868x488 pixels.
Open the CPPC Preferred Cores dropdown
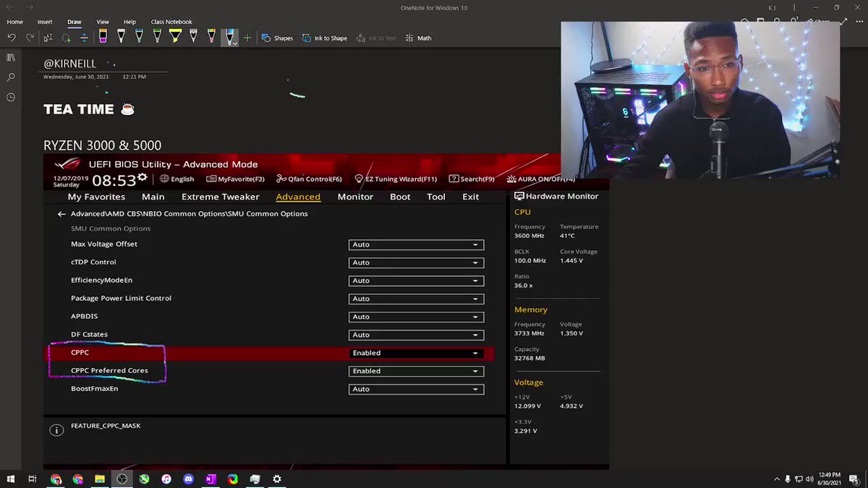tap(416, 371)
